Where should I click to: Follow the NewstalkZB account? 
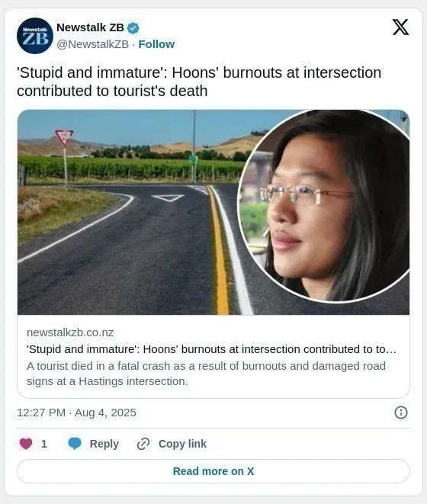coord(156,44)
